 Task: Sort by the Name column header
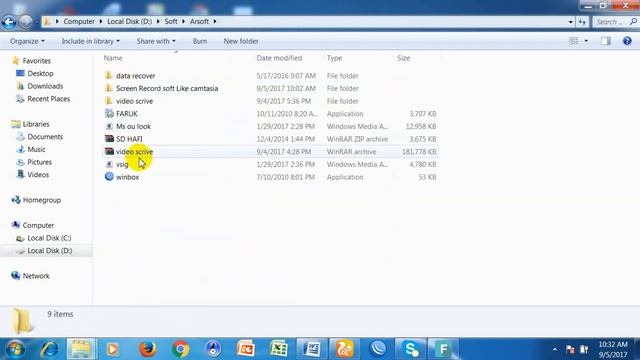(113, 58)
